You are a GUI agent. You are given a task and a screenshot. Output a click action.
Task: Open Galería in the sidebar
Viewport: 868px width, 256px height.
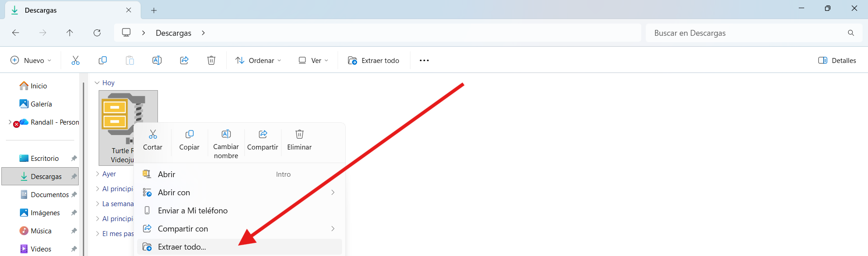click(x=36, y=104)
